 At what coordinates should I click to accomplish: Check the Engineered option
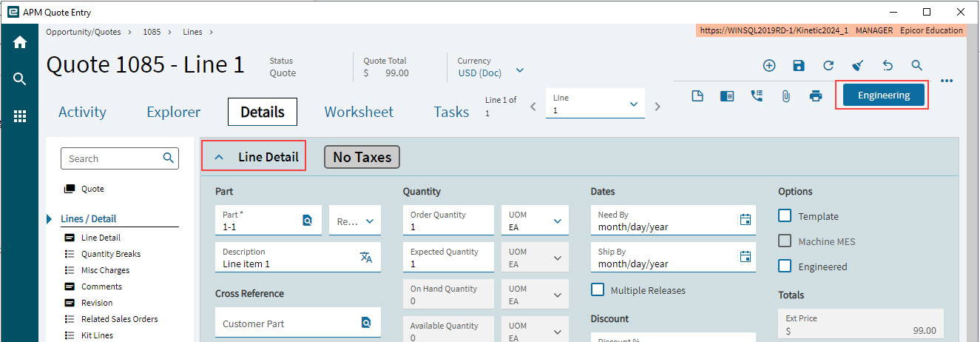tap(785, 266)
